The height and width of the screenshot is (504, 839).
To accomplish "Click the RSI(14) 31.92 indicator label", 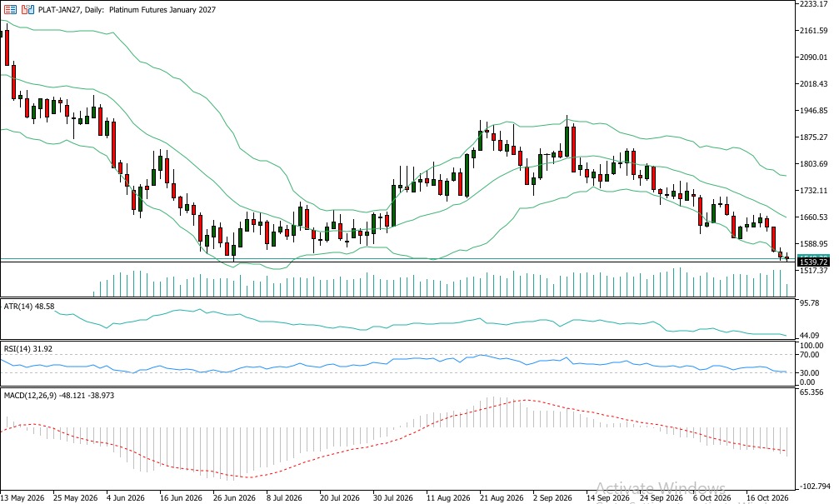I will [x=27, y=348].
